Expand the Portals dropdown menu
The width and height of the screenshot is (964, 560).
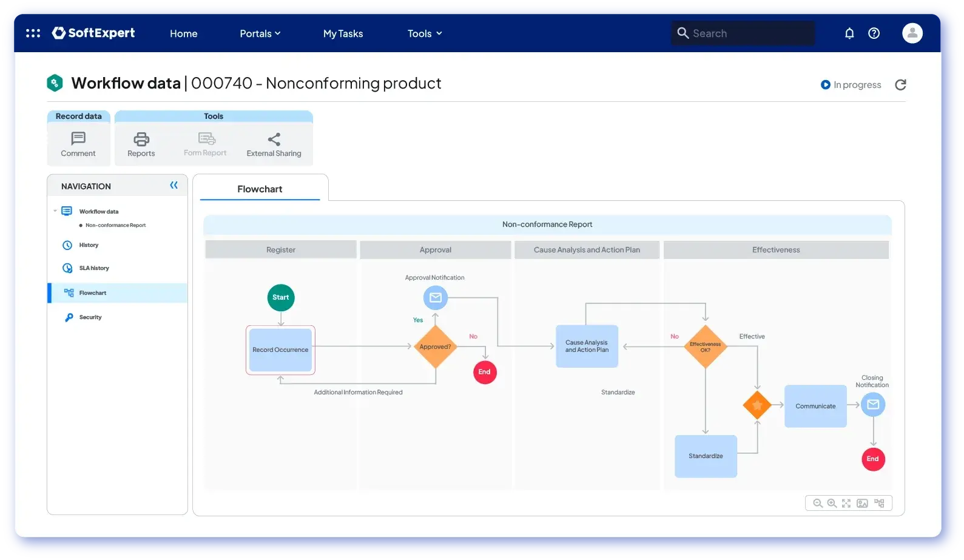[x=260, y=33]
